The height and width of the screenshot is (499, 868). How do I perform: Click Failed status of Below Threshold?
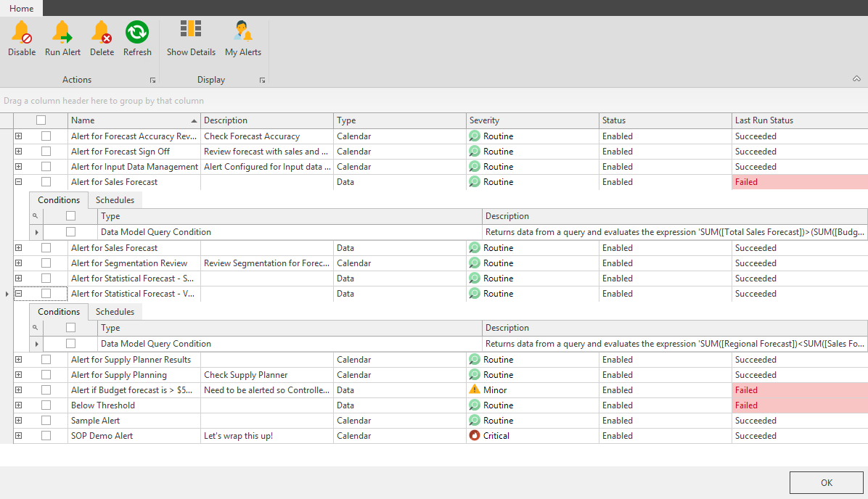click(x=800, y=405)
